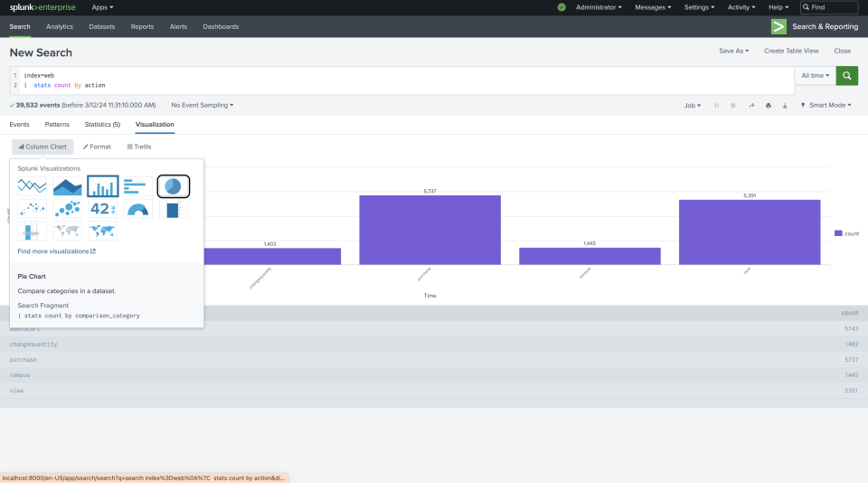Viewport: 868px width, 483px height.
Task: Select the Radial Gauge visualization icon
Action: tap(137, 209)
